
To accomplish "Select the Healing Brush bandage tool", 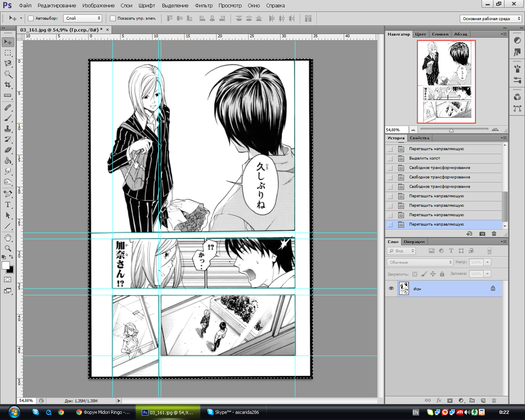I will point(8,107).
